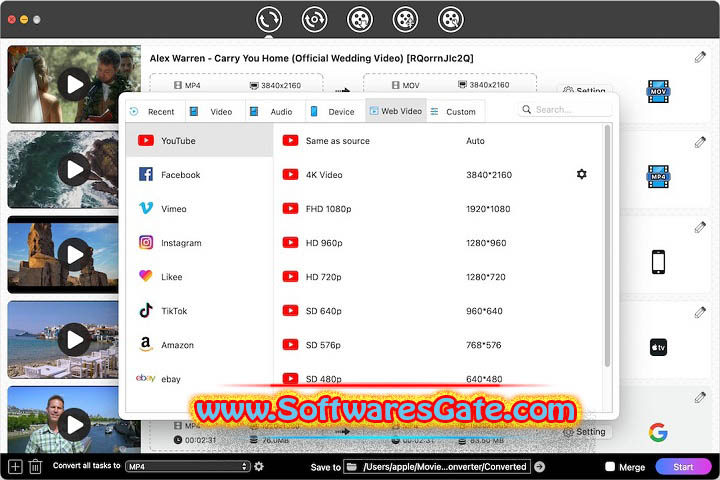Open the fifth film reel toolbar icon

(450, 19)
